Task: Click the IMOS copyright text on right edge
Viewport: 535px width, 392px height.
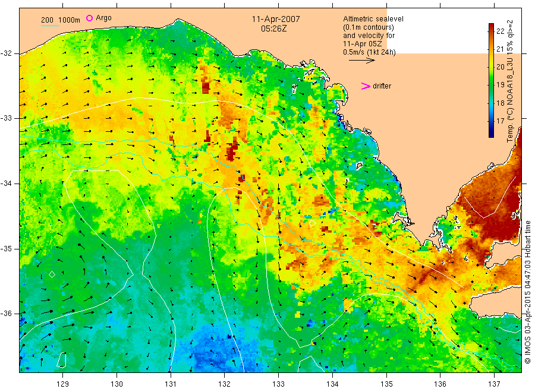Action: (x=528, y=292)
